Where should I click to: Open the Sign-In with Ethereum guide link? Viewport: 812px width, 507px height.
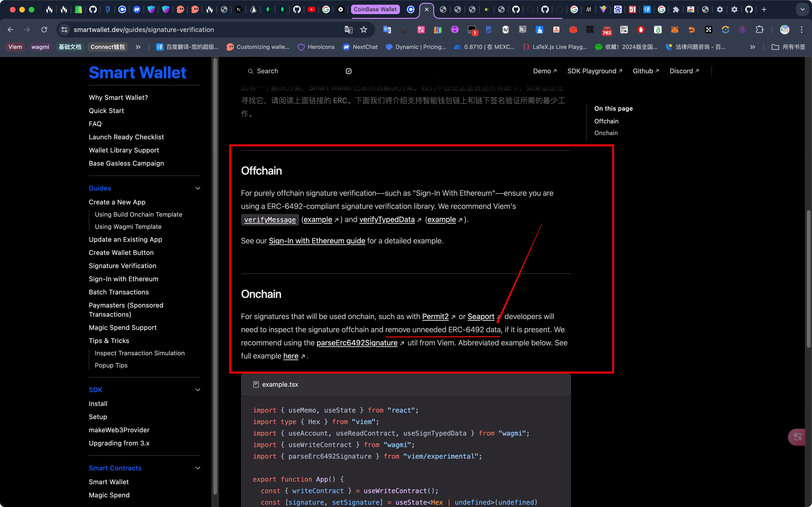pyautogui.click(x=317, y=241)
